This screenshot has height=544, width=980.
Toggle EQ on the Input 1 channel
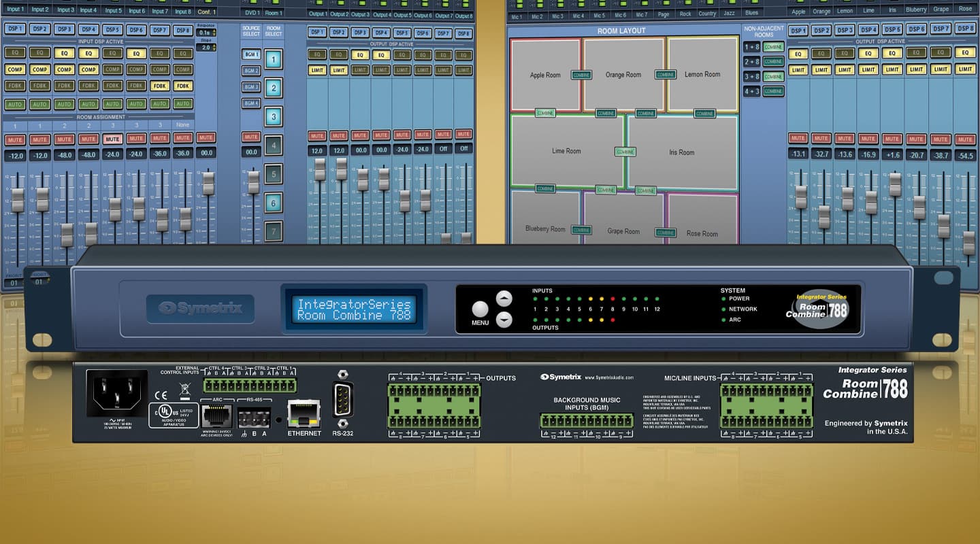[x=16, y=52]
